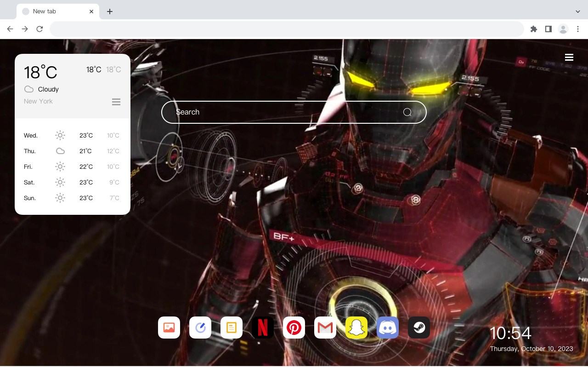Screen dimensions: 588x368
Task: Click the Thu. cloud forecast icon
Action: tap(60, 151)
